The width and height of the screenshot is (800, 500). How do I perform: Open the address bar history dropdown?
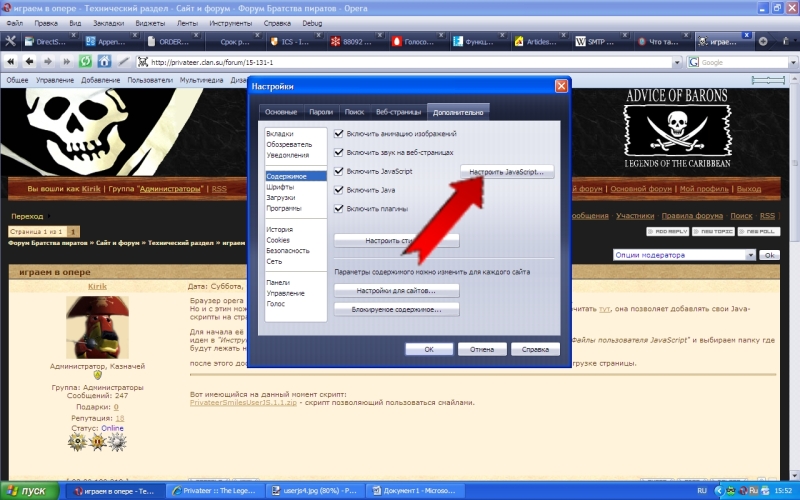677,62
